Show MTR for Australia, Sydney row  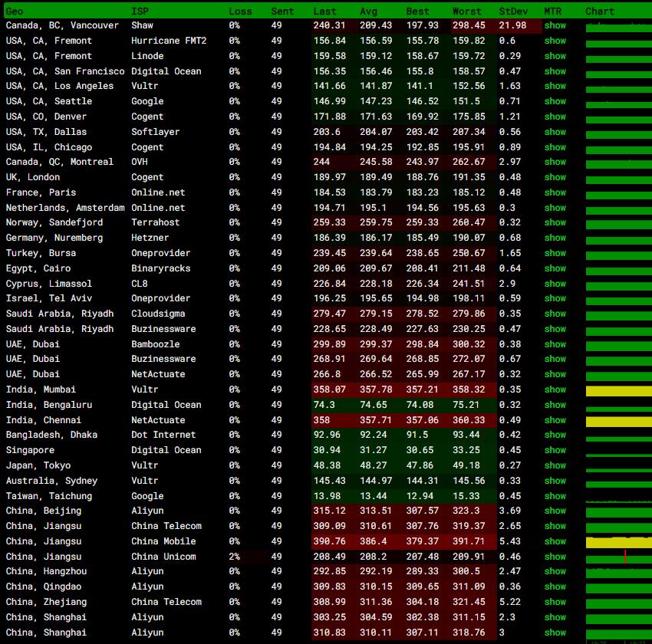(x=555, y=481)
